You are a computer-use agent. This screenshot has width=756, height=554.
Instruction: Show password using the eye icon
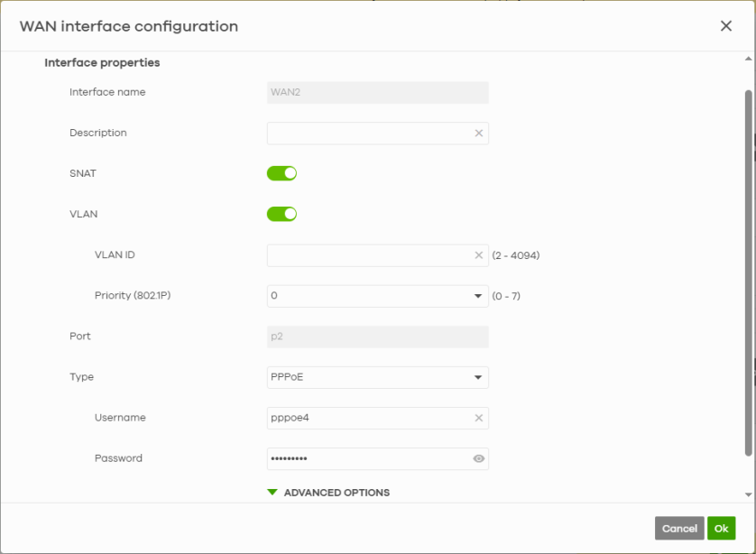coord(479,459)
